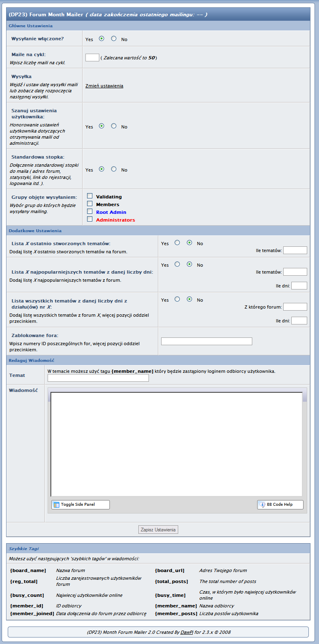Click the BB Code Help info icon

[262, 505]
